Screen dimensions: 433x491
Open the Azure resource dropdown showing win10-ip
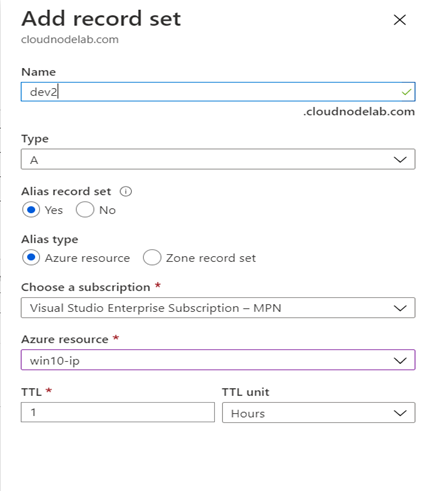pos(218,360)
